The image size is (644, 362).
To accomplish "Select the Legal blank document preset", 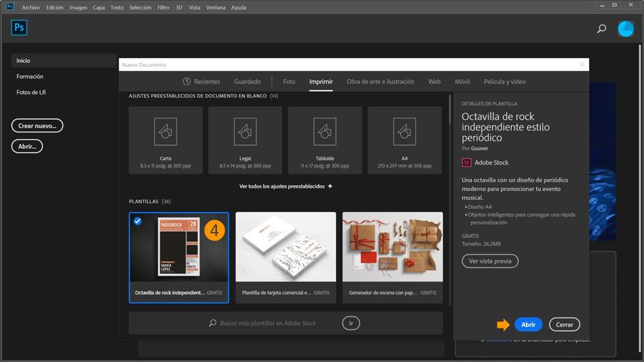I will coord(246,140).
